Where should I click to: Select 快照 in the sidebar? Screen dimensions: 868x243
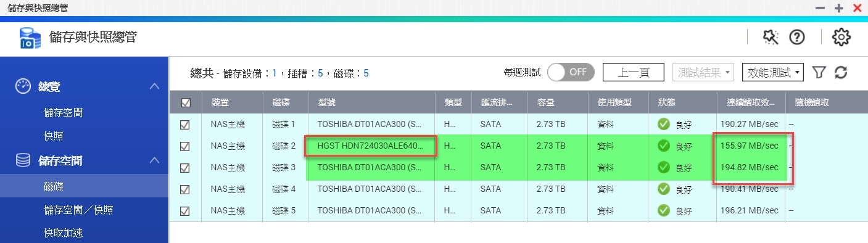pos(53,136)
